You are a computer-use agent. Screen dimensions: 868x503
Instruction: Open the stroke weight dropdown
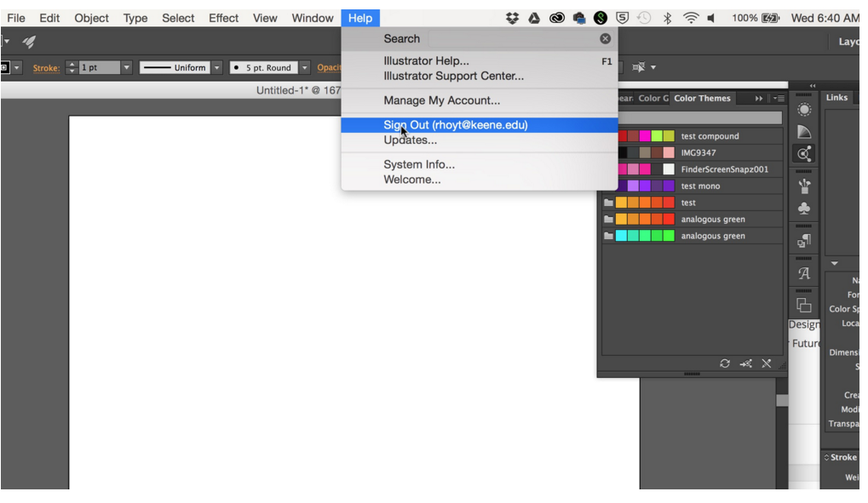coord(127,67)
